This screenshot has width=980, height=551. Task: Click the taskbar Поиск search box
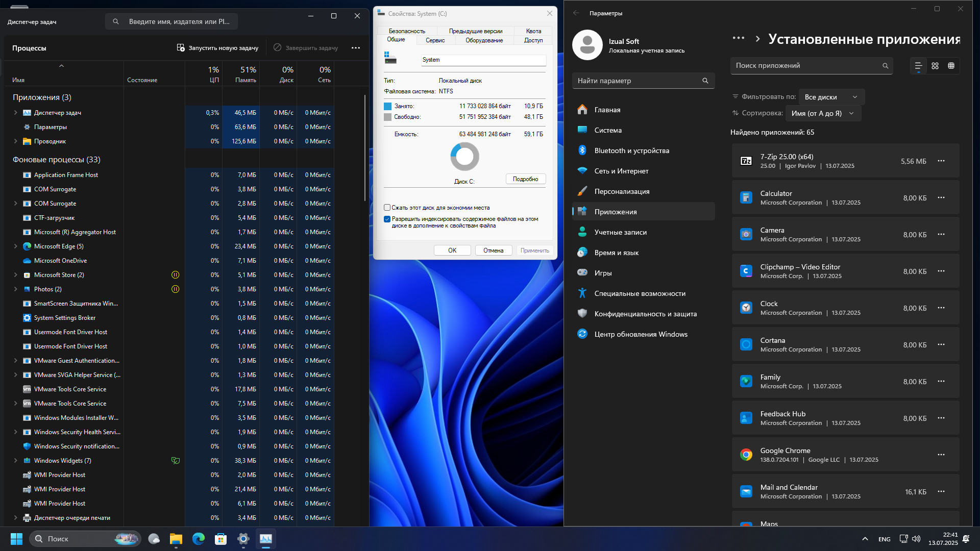(85, 539)
